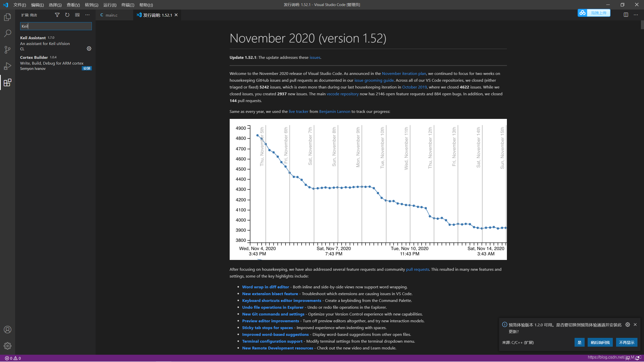644x362 pixels.
Task: Refresh the extensions list
Action: pyautogui.click(x=67, y=15)
